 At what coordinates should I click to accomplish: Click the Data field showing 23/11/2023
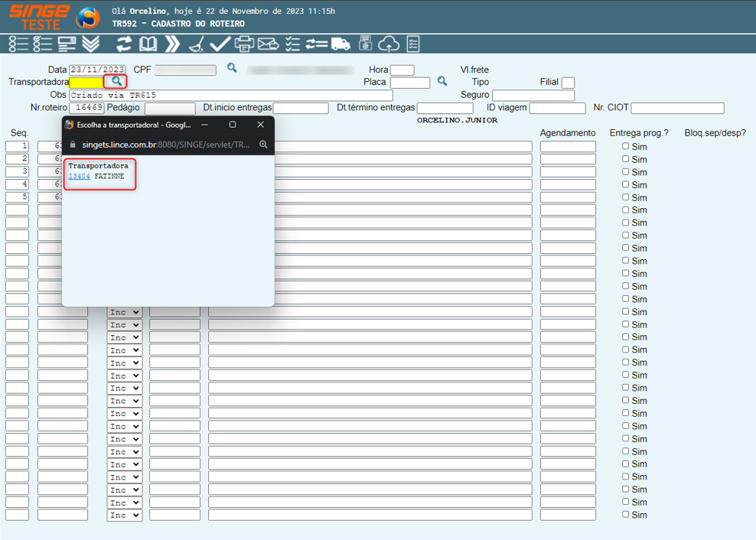tap(97, 70)
